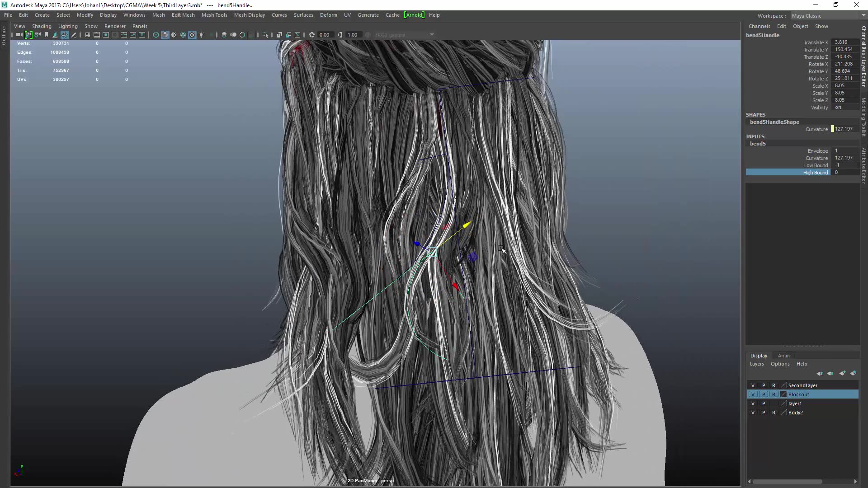Click the Arnold renderer menu
The height and width of the screenshot is (488, 868).
[414, 15]
